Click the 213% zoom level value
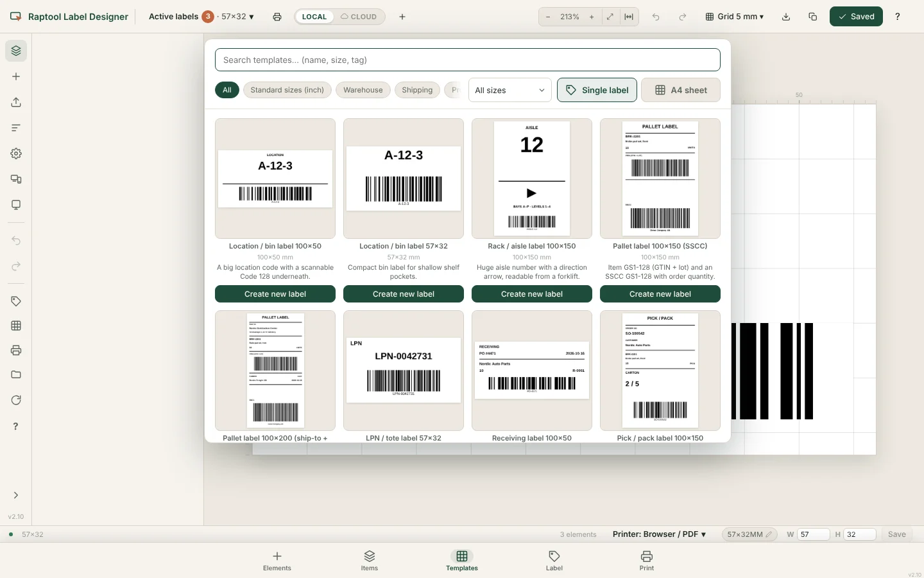924x578 pixels. click(x=570, y=17)
